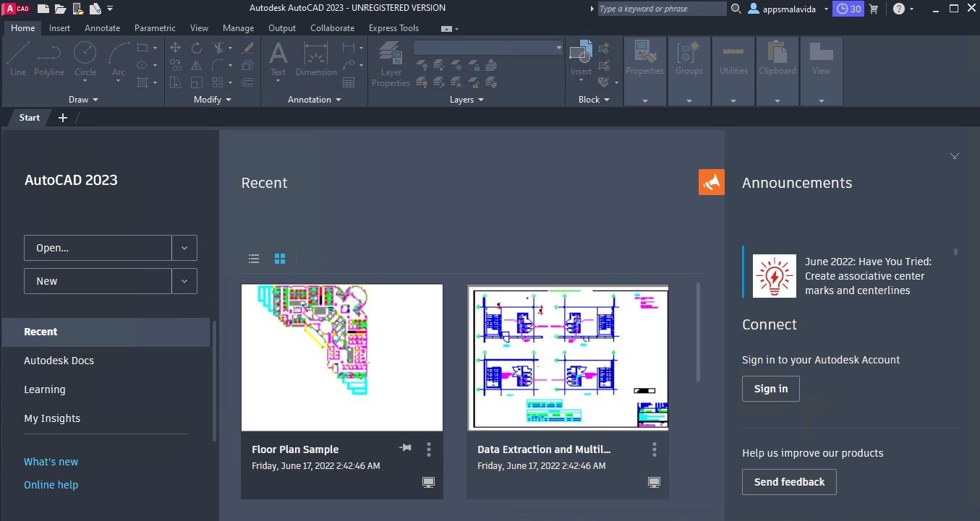This screenshot has width=980, height=521.
Task: Open the Groups ribbon panel
Action: click(689, 71)
